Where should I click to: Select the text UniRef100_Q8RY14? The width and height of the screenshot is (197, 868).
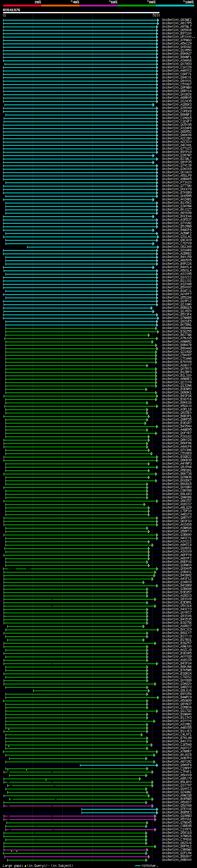[x=177, y=91]
